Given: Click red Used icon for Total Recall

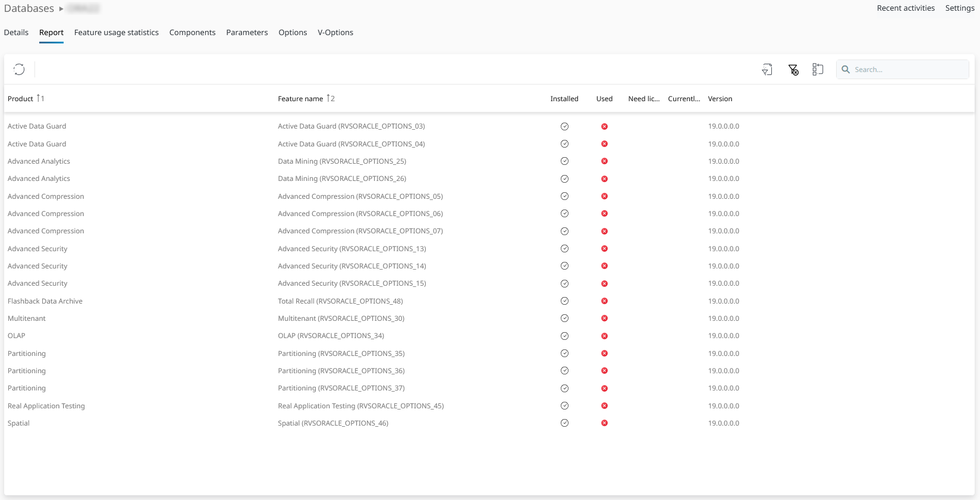Looking at the screenshot, I should tap(604, 301).
